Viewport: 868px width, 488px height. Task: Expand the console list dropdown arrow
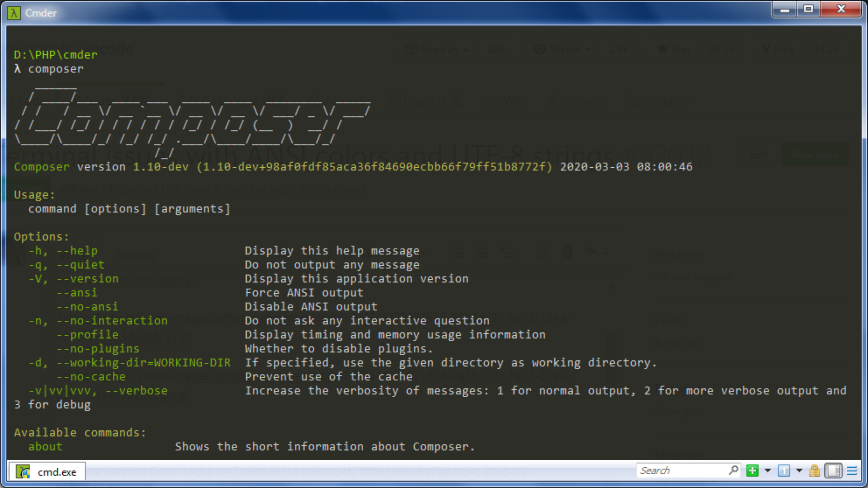click(x=799, y=471)
